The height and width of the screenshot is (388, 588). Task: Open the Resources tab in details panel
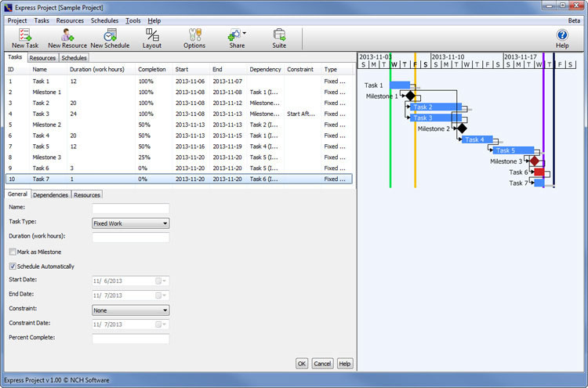tap(87, 195)
